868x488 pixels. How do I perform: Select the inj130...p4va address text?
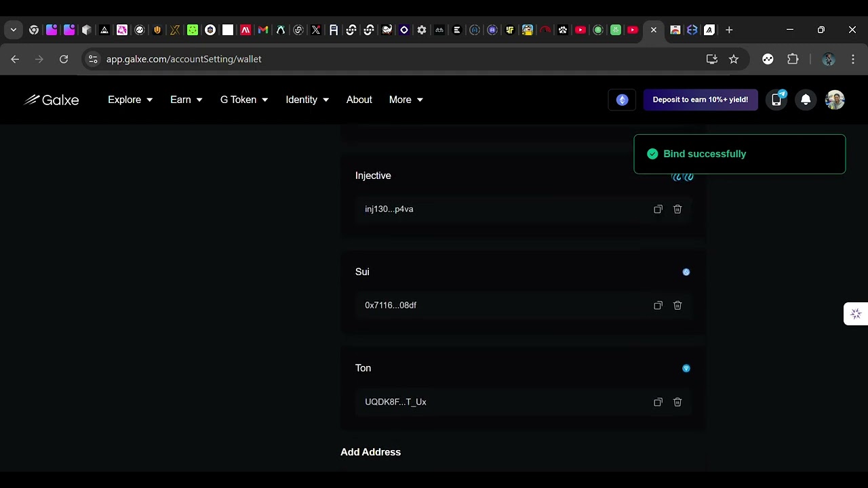coord(389,209)
